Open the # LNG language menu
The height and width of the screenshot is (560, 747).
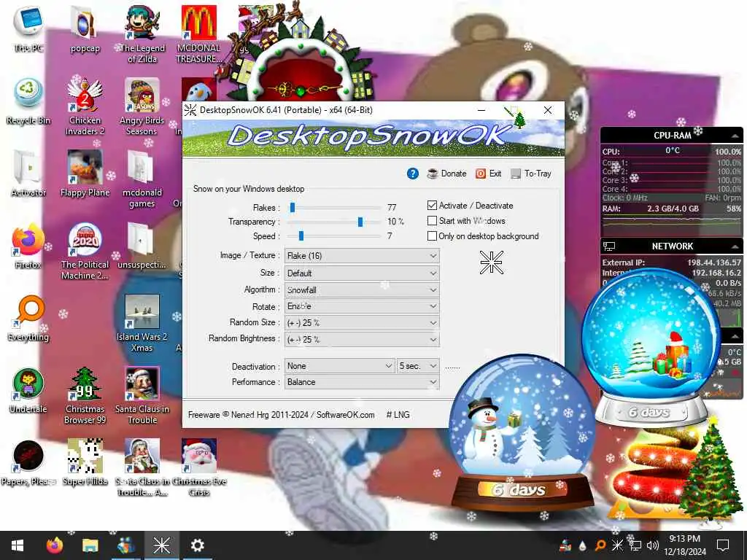click(x=398, y=415)
